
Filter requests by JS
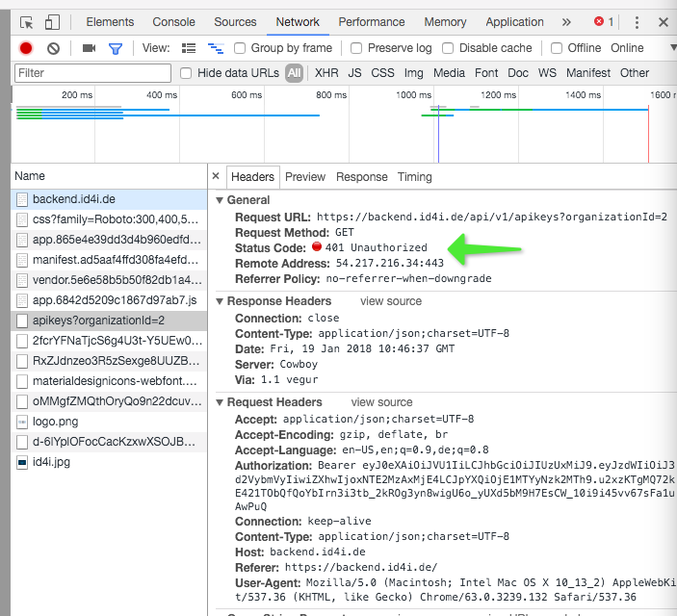click(x=355, y=73)
